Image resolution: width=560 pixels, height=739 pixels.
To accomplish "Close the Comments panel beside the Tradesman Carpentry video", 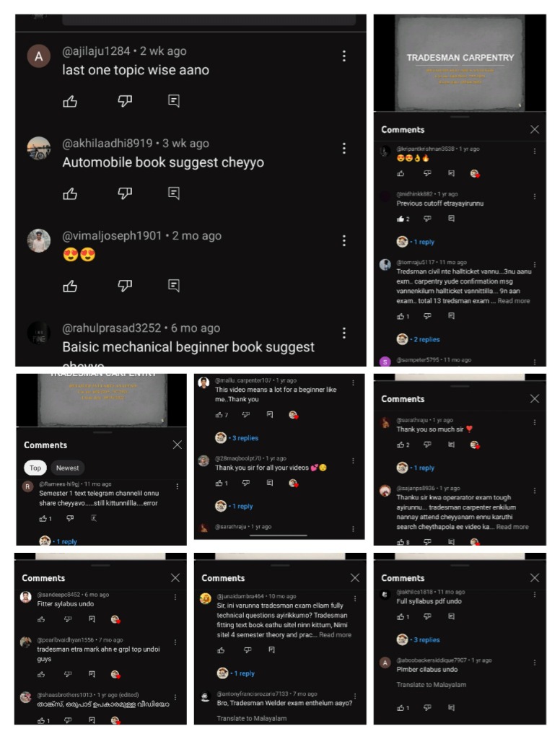I will (x=535, y=130).
